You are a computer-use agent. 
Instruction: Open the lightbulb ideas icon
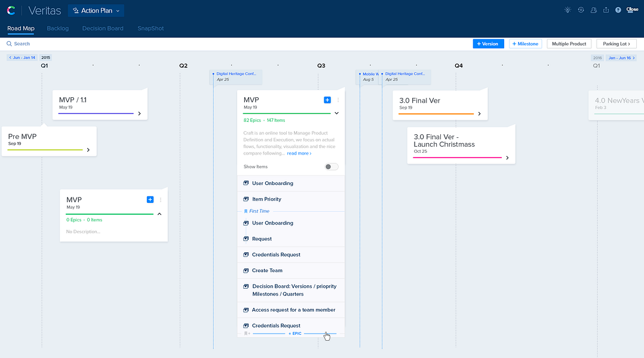point(568,10)
